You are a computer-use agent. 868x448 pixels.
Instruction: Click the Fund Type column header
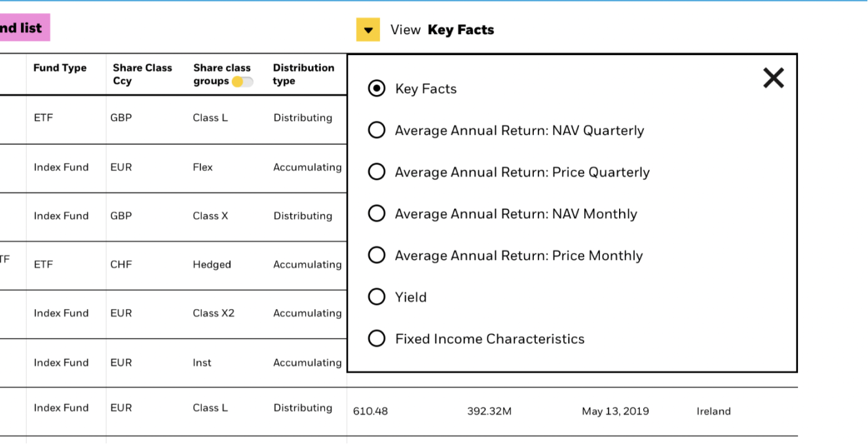point(60,68)
